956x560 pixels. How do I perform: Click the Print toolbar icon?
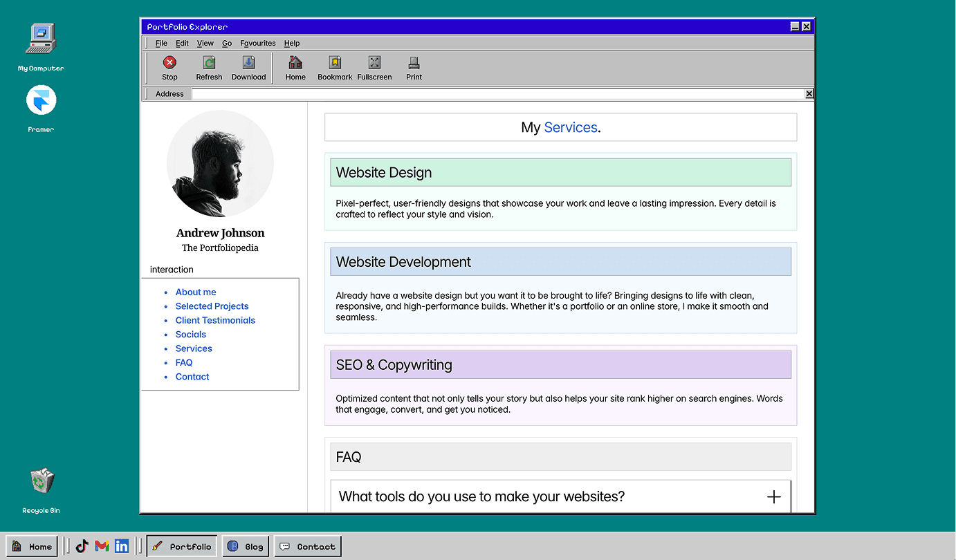click(x=414, y=63)
